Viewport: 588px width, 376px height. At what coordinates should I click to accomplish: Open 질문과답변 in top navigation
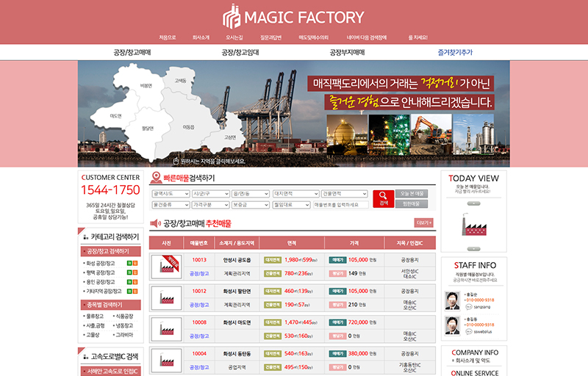pyautogui.click(x=270, y=37)
